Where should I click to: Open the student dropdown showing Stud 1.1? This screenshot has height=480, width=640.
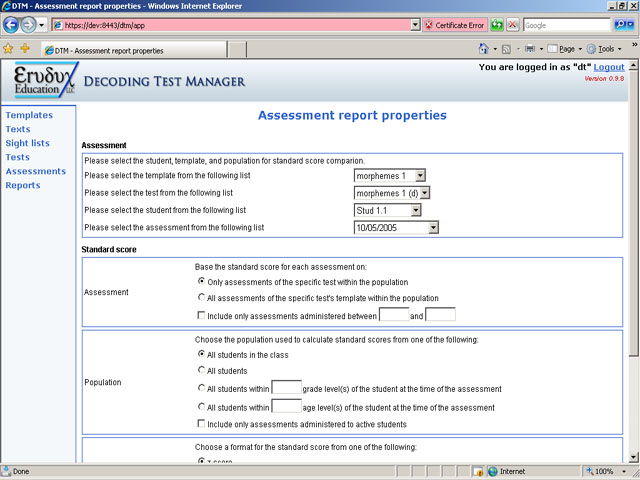tap(387, 210)
